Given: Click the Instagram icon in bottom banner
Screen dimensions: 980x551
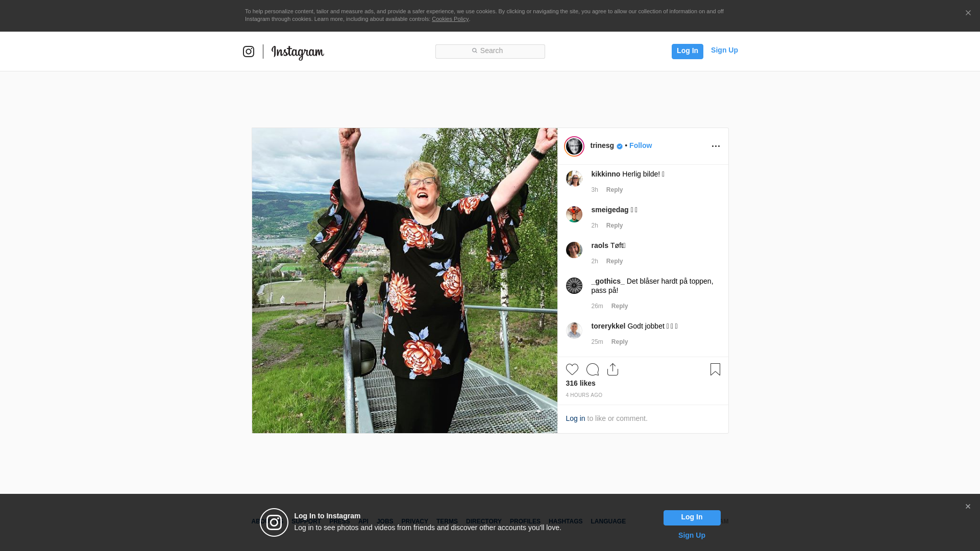Looking at the screenshot, I should point(274,522).
